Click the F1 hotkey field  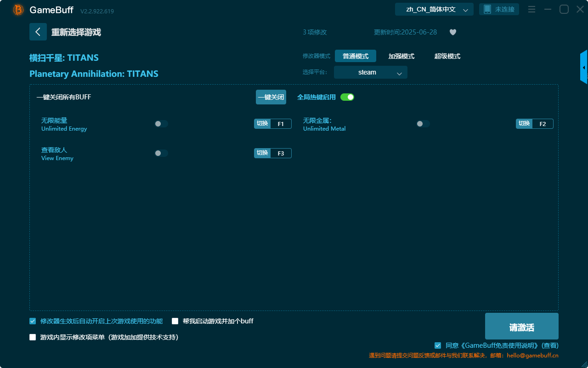pos(281,124)
